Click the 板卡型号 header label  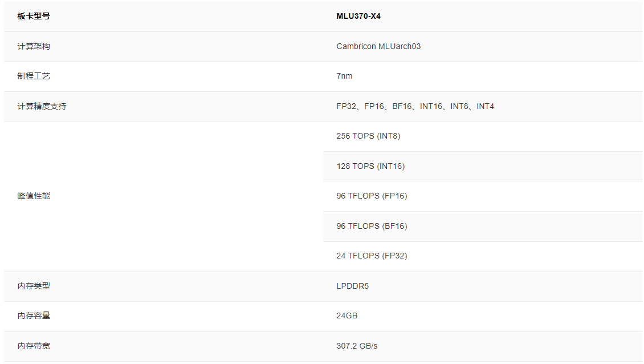[34, 16]
